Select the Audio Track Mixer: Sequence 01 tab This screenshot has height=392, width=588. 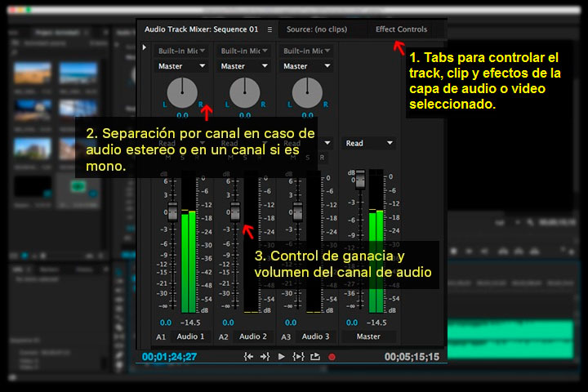202,29
